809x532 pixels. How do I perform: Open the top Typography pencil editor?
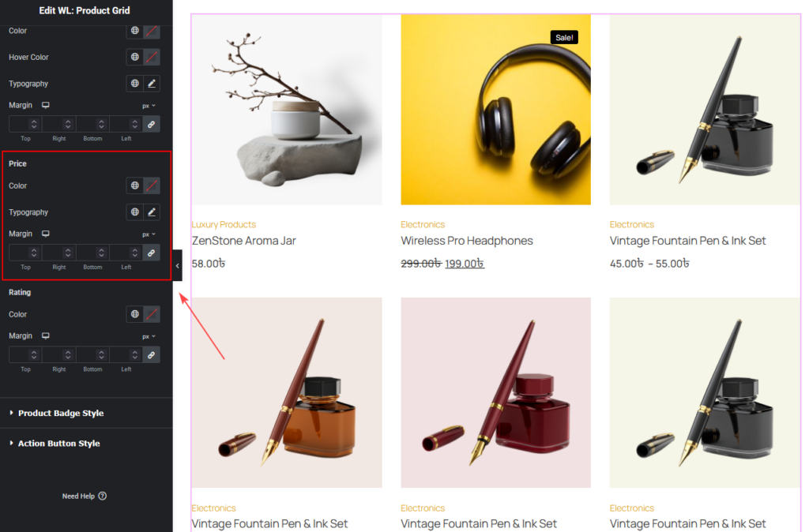152,84
